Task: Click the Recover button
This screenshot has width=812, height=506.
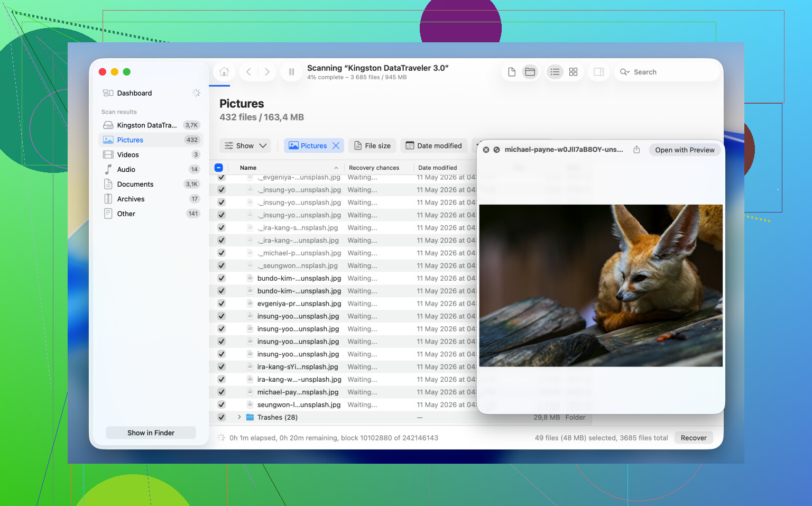Action: coord(694,438)
